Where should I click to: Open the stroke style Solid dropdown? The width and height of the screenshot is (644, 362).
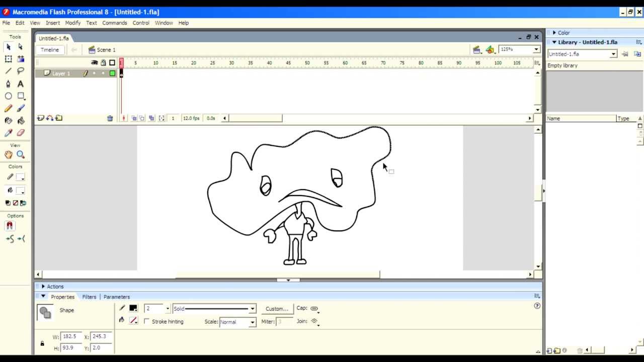point(252,309)
